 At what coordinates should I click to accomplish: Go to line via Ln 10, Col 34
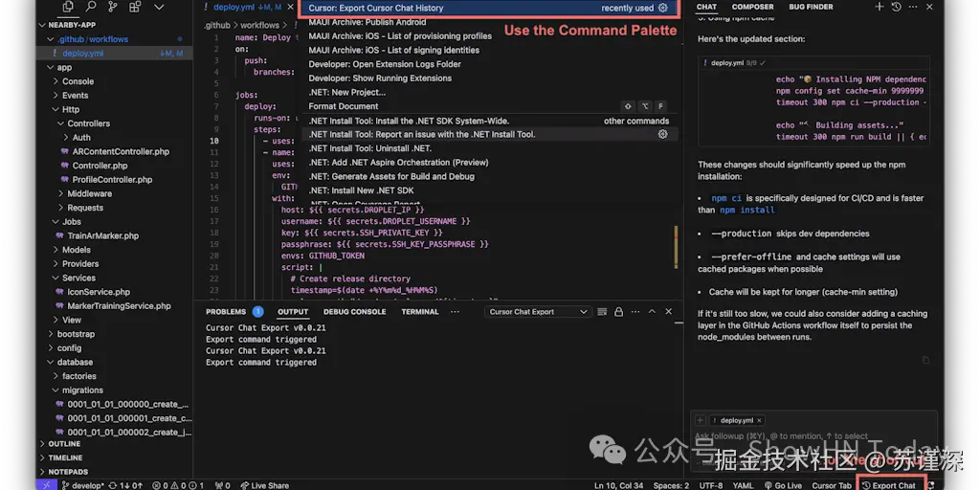point(619,485)
